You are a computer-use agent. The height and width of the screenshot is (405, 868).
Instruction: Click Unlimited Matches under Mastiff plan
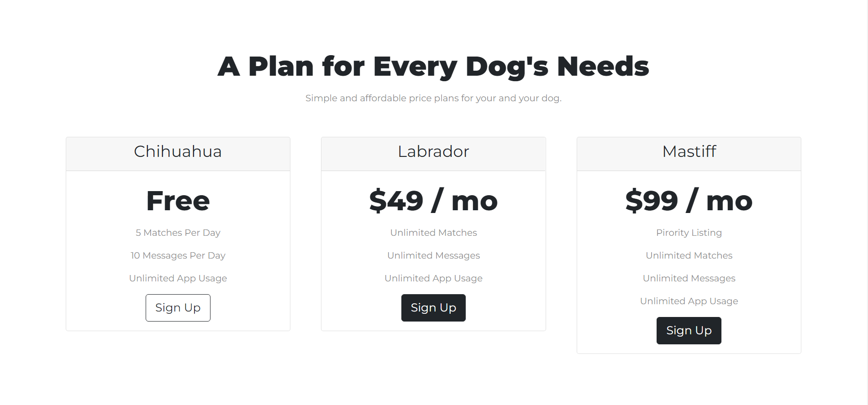pos(689,255)
